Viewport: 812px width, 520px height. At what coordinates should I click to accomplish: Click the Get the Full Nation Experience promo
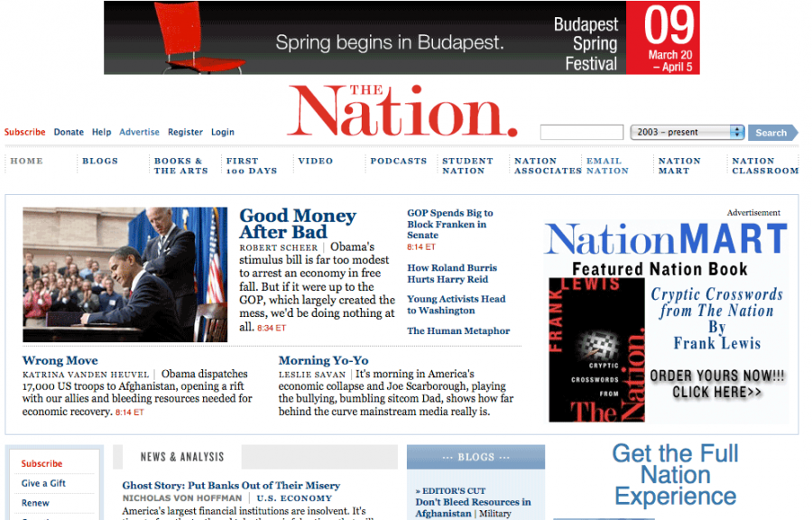click(675, 475)
